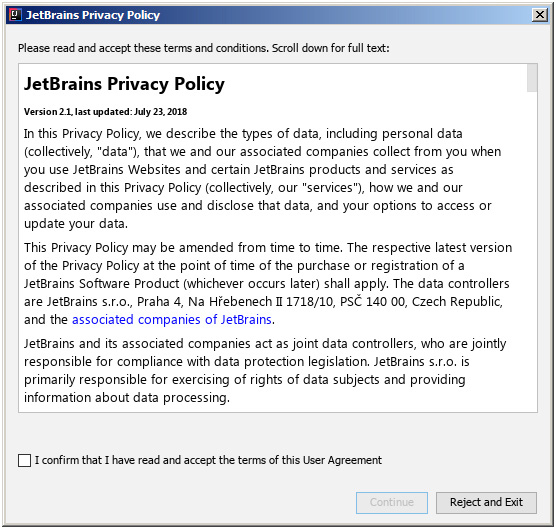This screenshot has height=529, width=556.
Task: Click the Reject and Exit button
Action: tap(486, 502)
